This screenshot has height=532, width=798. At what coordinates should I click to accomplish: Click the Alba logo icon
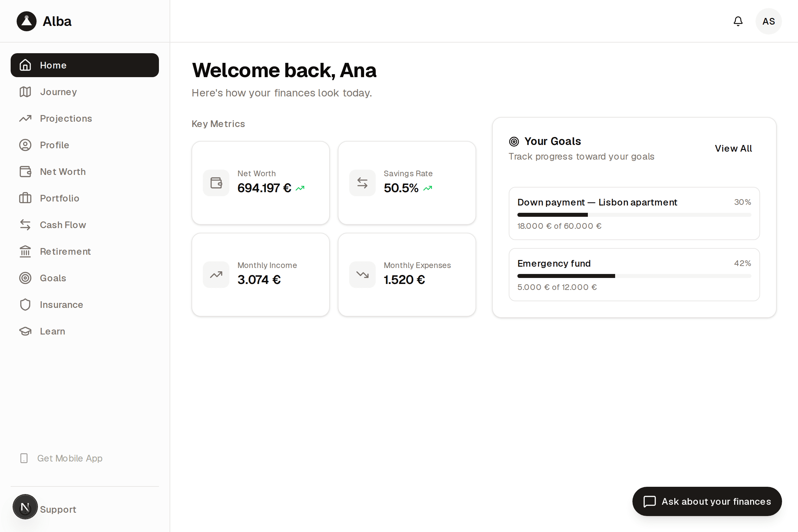(x=27, y=21)
